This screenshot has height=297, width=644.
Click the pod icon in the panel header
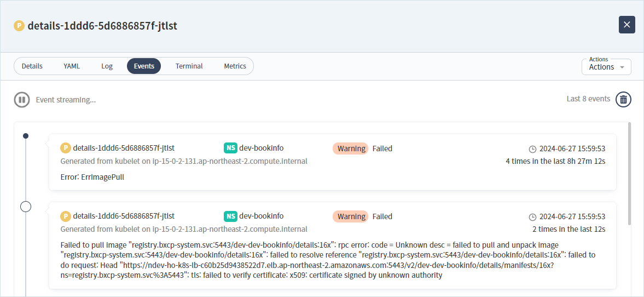point(19,26)
